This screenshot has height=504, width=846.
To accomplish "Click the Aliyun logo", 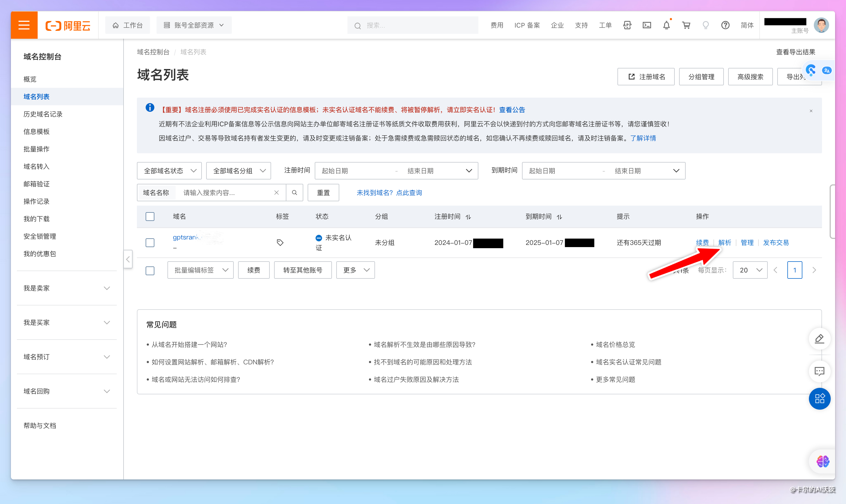I will pos(68,25).
